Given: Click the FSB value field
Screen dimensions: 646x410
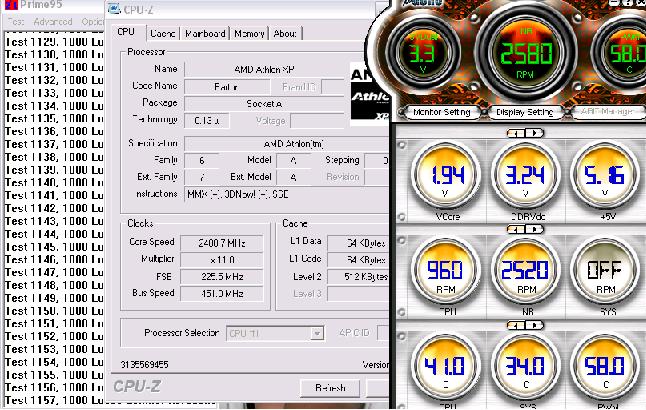Looking at the screenshot, I should pos(222,276).
